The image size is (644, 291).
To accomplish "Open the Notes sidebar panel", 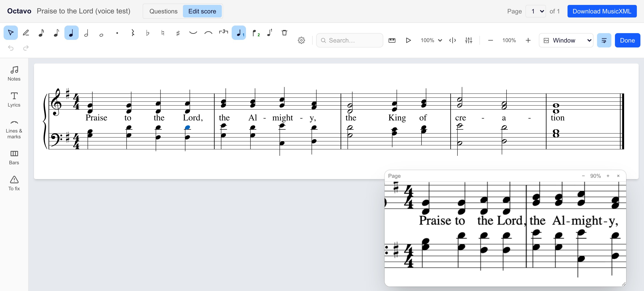I will point(14,74).
